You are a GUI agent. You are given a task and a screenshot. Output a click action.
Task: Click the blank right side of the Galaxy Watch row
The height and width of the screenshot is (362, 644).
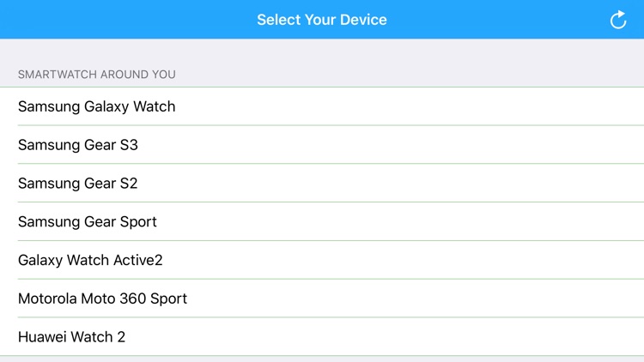click(x=410, y=106)
